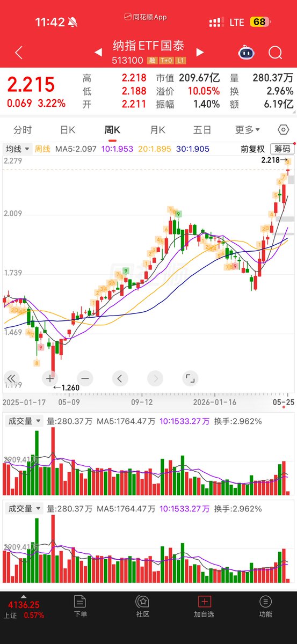Tap the 09-12 date label
297x644 pixels.
tap(142, 401)
